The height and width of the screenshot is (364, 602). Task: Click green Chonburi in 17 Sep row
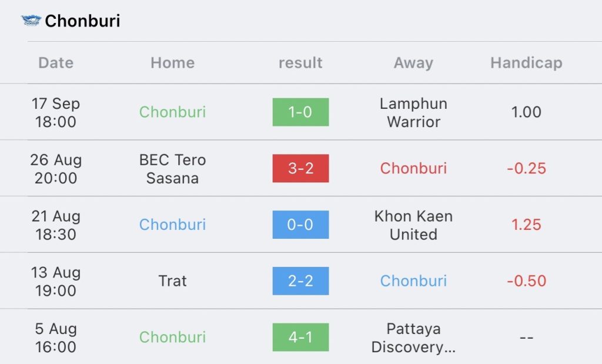173,112
